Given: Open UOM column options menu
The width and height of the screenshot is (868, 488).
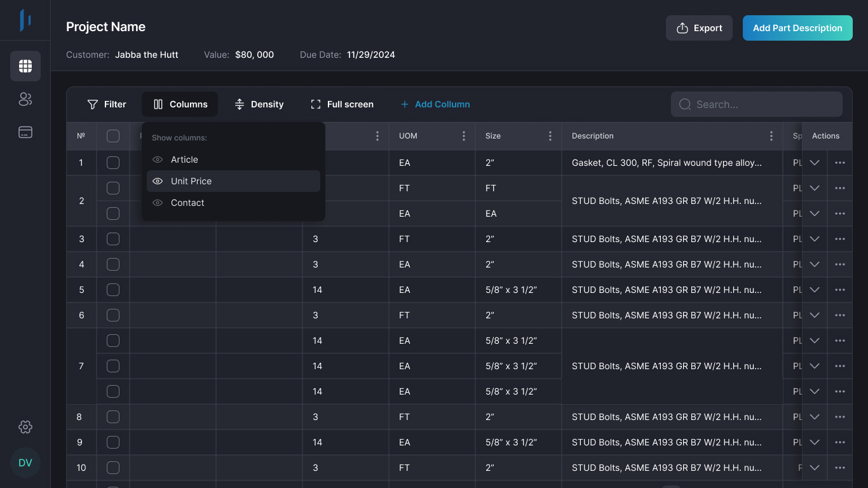Looking at the screenshot, I should tap(464, 136).
